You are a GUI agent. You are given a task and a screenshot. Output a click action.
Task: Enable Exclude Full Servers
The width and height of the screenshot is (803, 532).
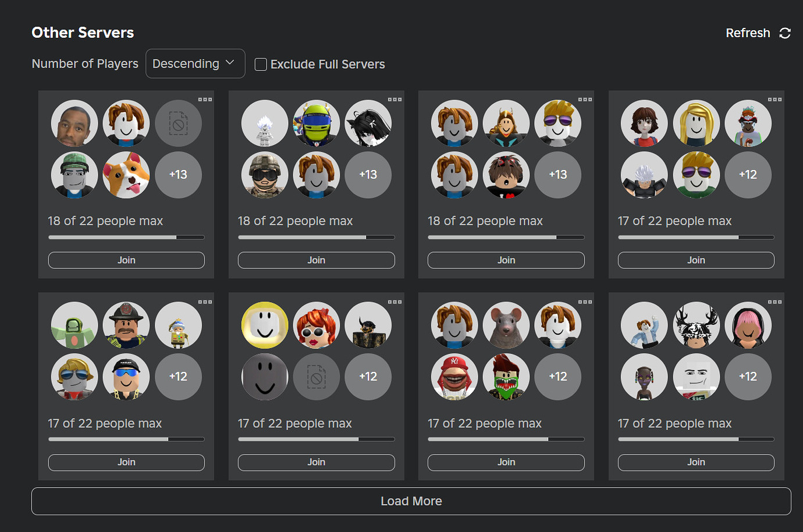tap(261, 64)
